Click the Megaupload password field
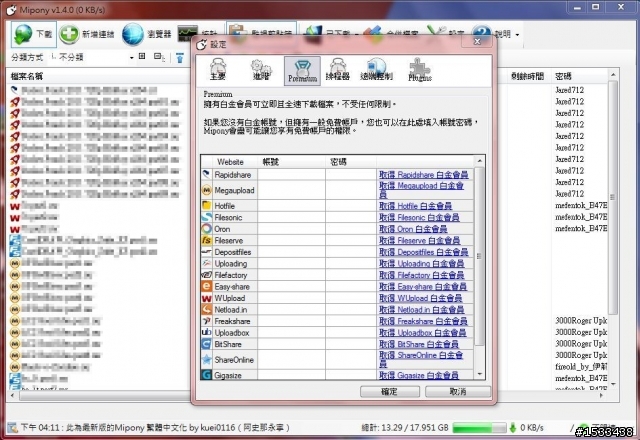The height and width of the screenshot is (440, 640). click(x=351, y=190)
